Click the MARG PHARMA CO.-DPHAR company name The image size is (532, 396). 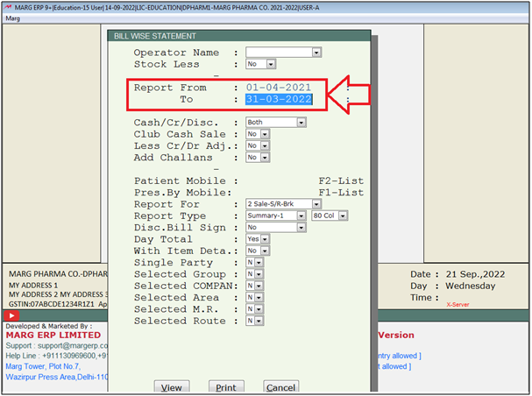(58, 274)
